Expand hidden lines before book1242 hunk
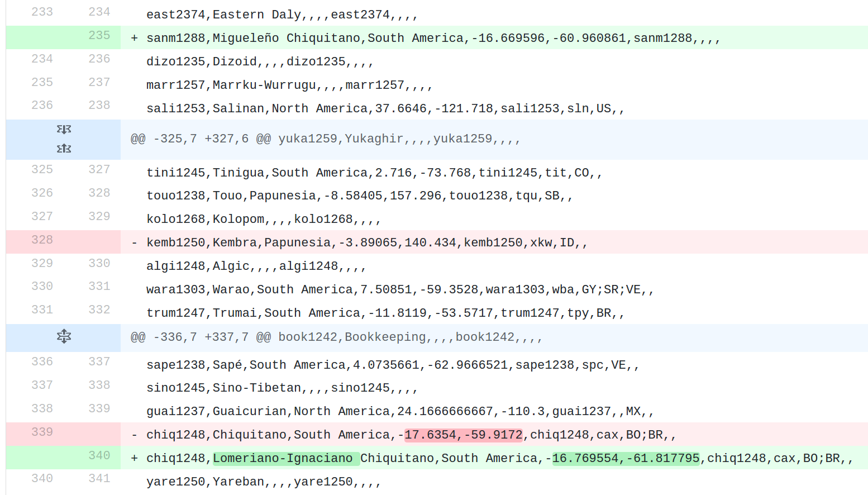Image resolution: width=868 pixels, height=495 pixels. (64, 336)
